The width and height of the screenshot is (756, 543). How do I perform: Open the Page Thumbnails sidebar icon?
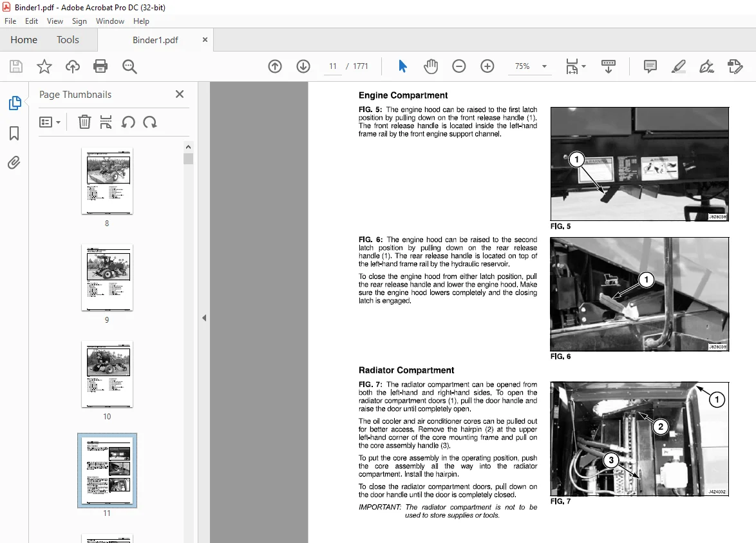click(14, 102)
